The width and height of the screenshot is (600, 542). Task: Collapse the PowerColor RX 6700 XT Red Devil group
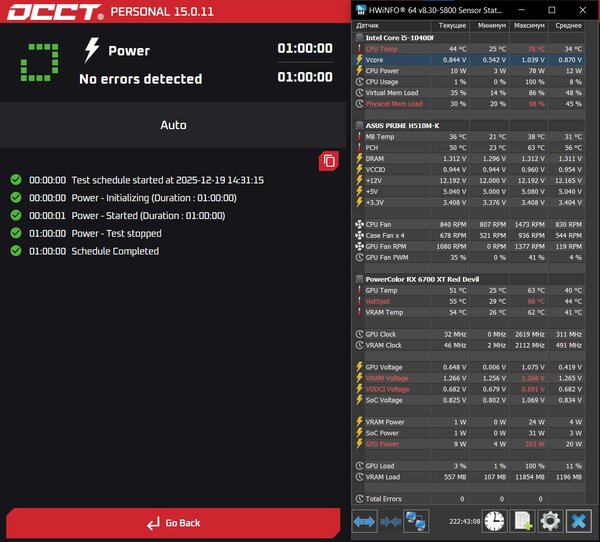tap(359, 279)
